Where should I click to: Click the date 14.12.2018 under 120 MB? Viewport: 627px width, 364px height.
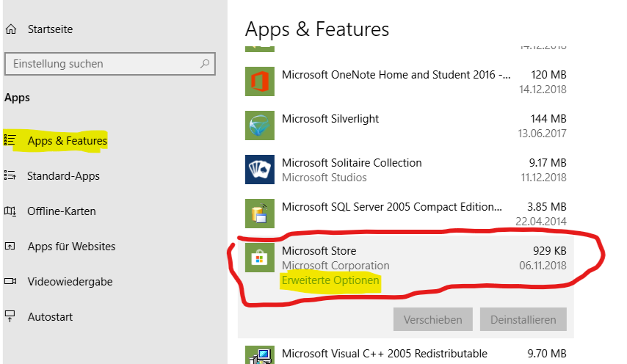tap(543, 90)
